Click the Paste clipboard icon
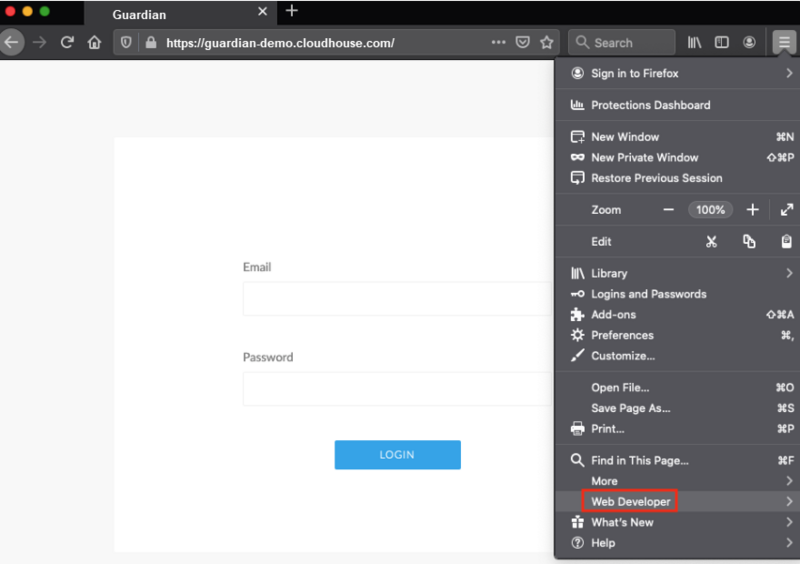The image size is (800, 564). [x=786, y=241]
